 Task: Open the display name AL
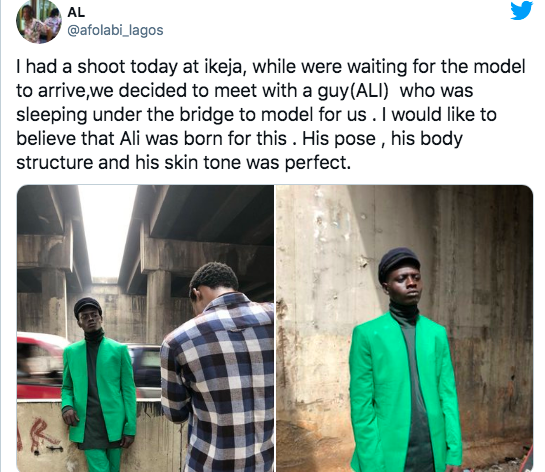point(76,12)
